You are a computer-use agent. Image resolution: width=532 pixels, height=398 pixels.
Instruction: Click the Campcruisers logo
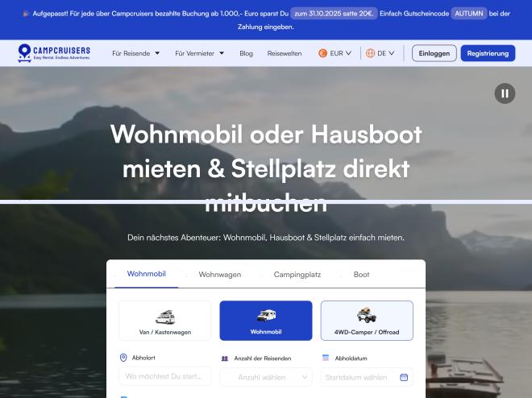coord(54,53)
